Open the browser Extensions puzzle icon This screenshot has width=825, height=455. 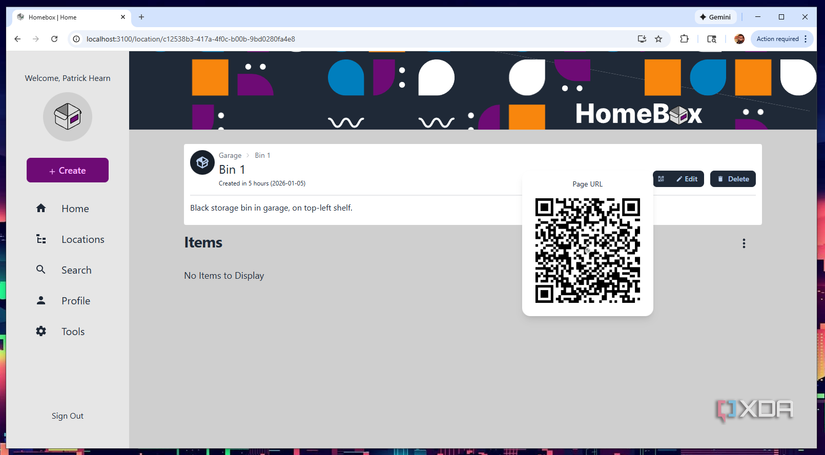(x=684, y=39)
